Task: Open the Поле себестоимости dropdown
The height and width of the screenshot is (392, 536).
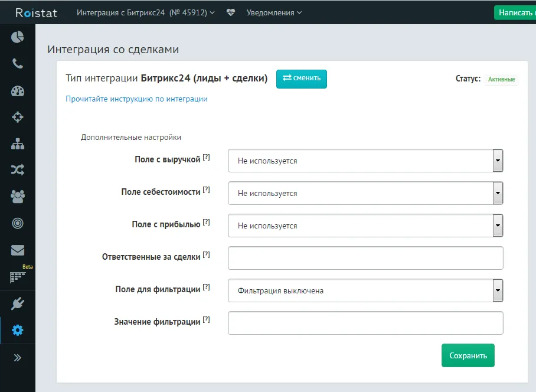Action: point(496,192)
